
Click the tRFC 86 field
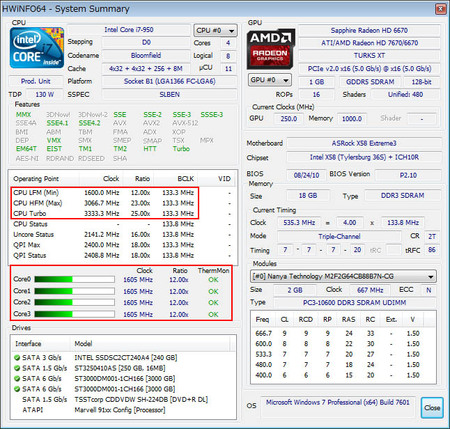432,250
